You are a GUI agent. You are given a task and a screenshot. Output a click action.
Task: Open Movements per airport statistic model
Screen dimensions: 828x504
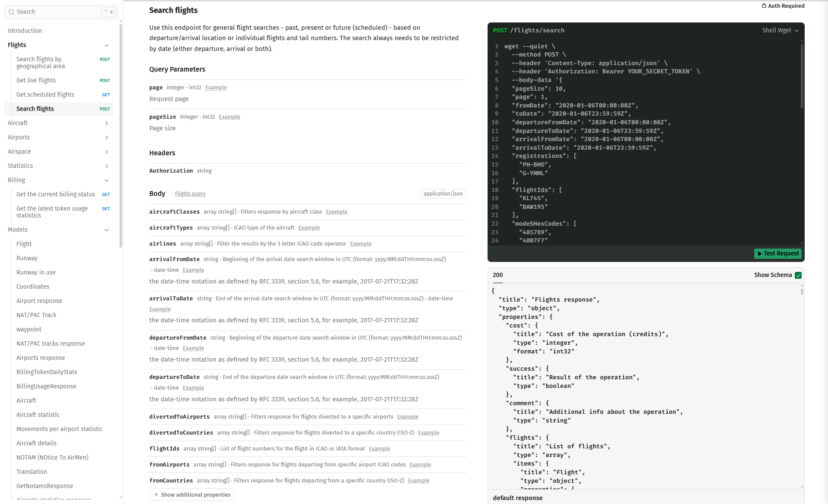point(60,429)
